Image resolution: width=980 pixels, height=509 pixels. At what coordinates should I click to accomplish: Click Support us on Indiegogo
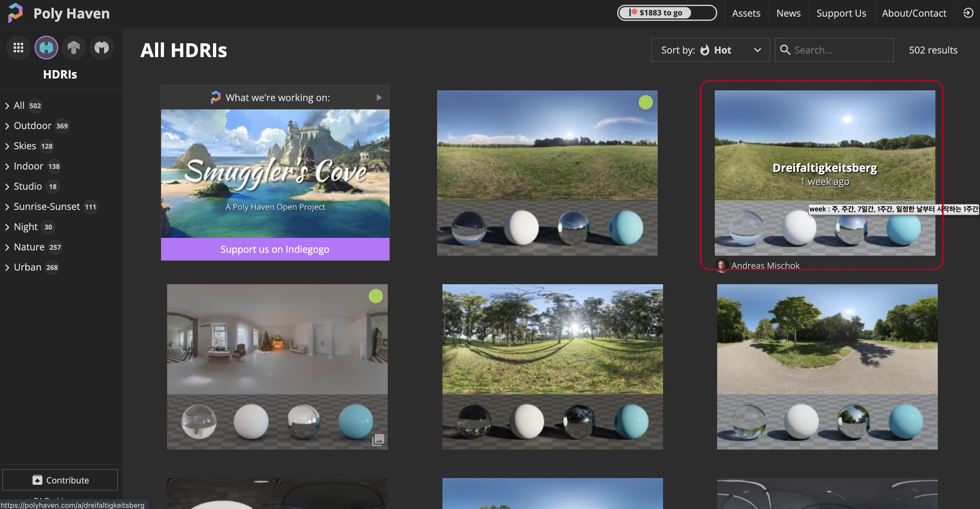275,249
